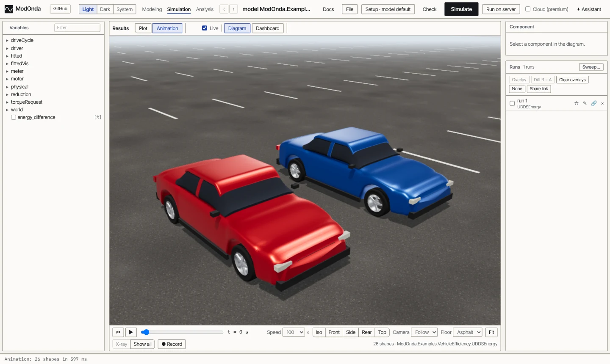The width and height of the screenshot is (610, 364).
Task: Open Setup model default settings
Action: 388,9
